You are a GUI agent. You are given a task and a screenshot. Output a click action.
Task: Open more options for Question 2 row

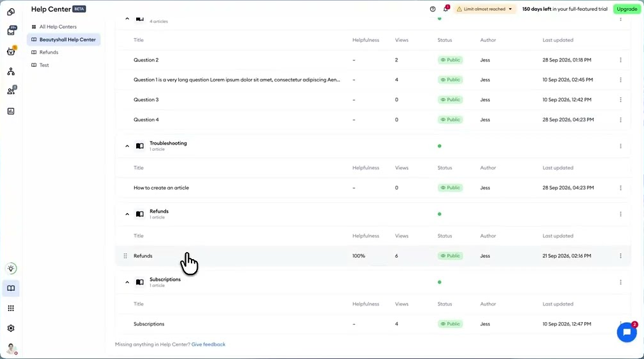[620, 60]
